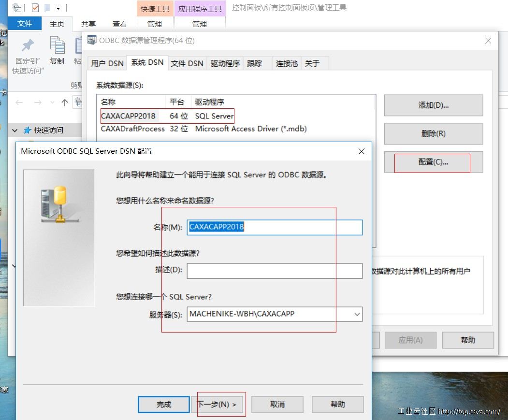Open Manage tab under Application Tools
The image size is (508, 420).
click(200, 24)
